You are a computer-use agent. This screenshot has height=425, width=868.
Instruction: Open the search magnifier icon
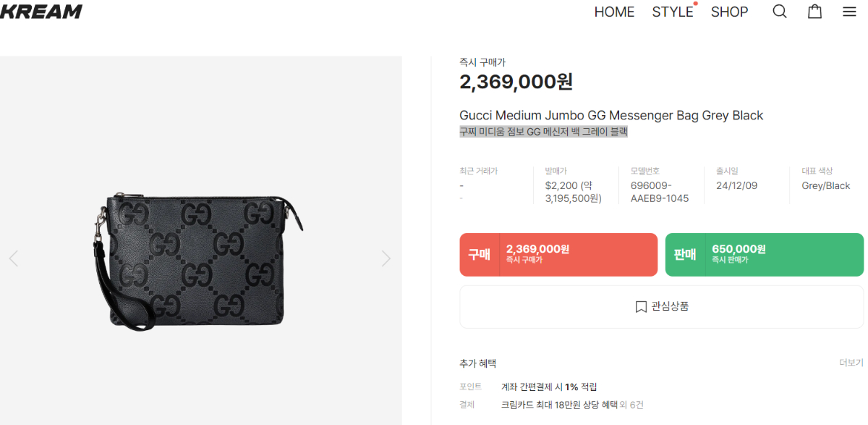tap(779, 12)
